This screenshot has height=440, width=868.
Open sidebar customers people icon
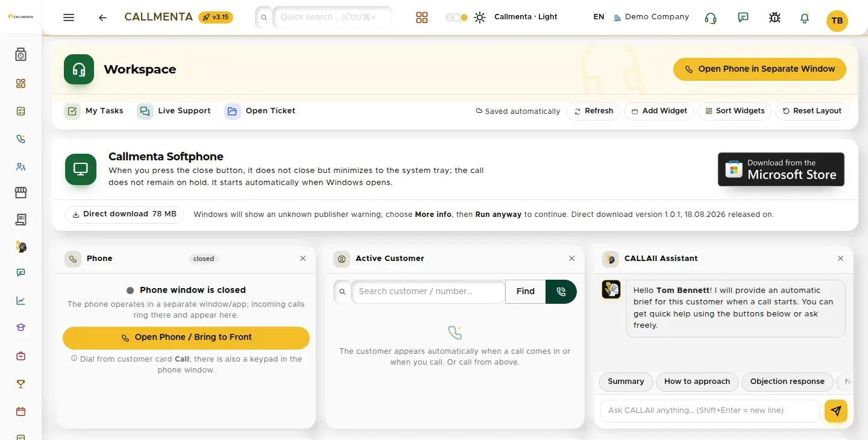point(21,167)
